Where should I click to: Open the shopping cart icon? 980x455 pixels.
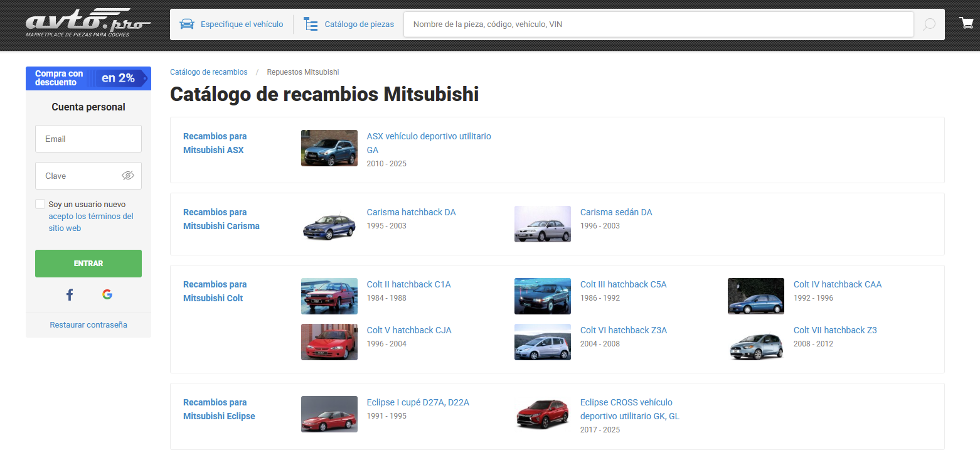tap(966, 23)
